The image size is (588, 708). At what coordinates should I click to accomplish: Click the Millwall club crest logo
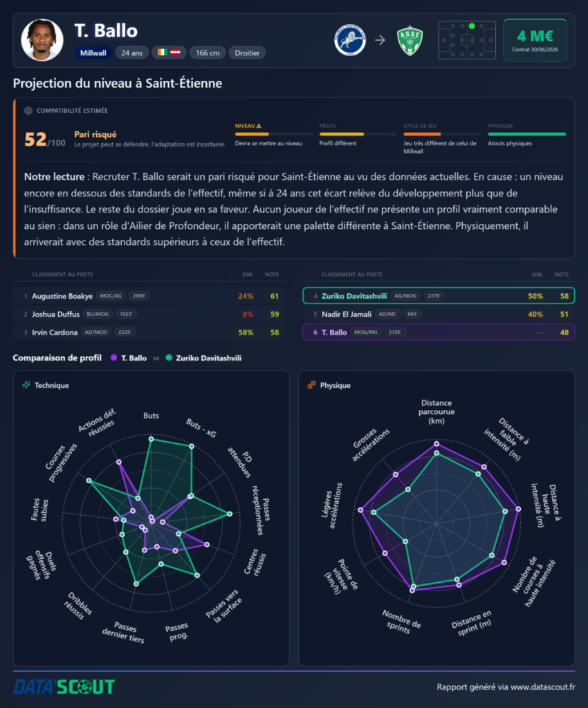(350, 40)
